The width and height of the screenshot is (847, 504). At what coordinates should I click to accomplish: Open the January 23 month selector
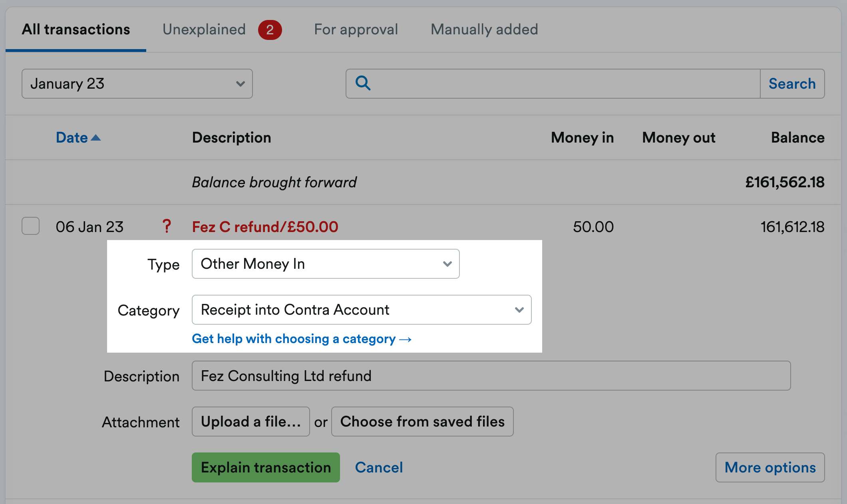point(137,83)
